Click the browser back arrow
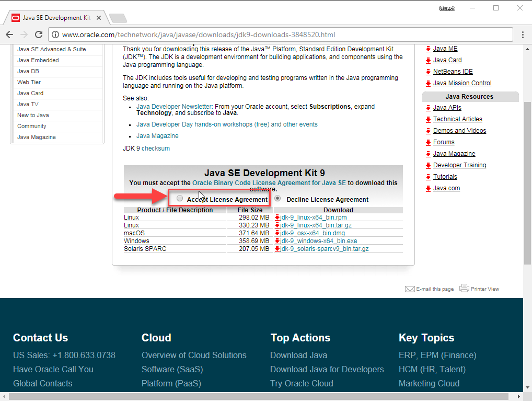This screenshot has height=401, width=532. tap(9, 35)
